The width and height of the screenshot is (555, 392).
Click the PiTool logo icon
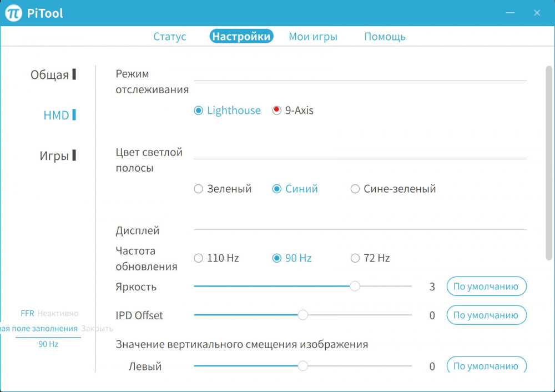point(13,12)
